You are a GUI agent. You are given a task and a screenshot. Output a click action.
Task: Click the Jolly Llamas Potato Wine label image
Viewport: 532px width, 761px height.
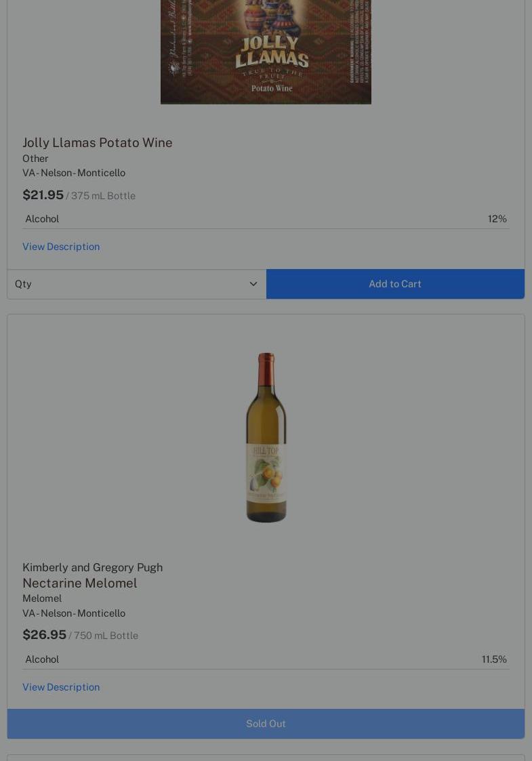[266, 51]
